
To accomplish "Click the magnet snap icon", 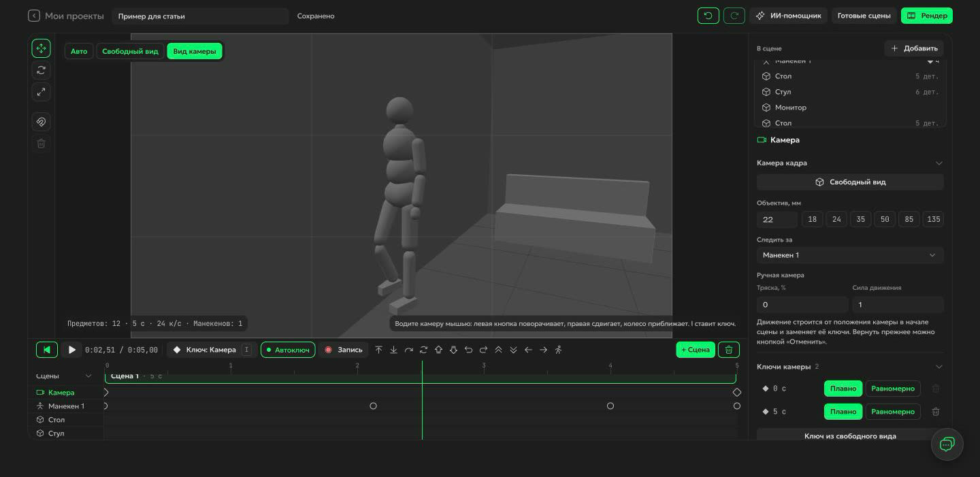I will click(41, 122).
